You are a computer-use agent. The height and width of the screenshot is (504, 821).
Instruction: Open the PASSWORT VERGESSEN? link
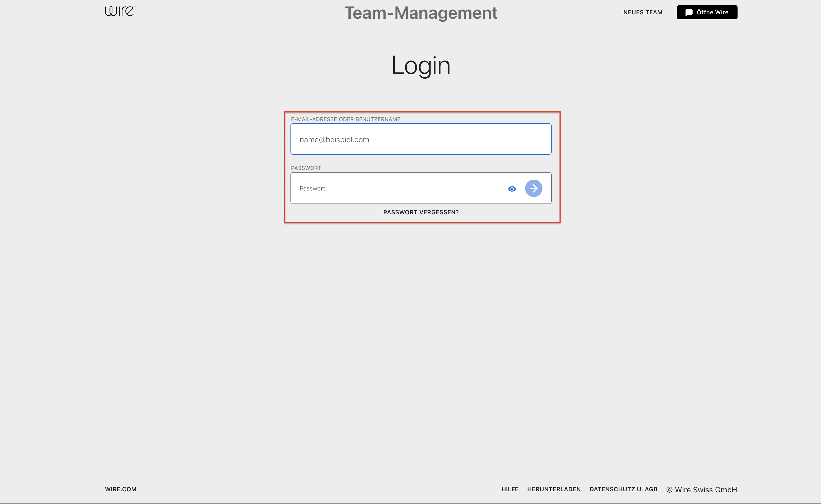pos(421,212)
